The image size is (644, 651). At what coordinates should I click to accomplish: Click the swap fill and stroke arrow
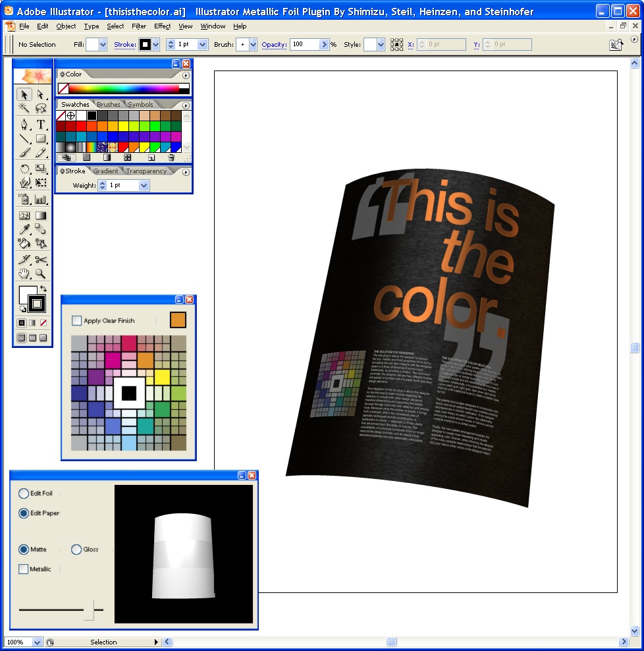pos(43,288)
